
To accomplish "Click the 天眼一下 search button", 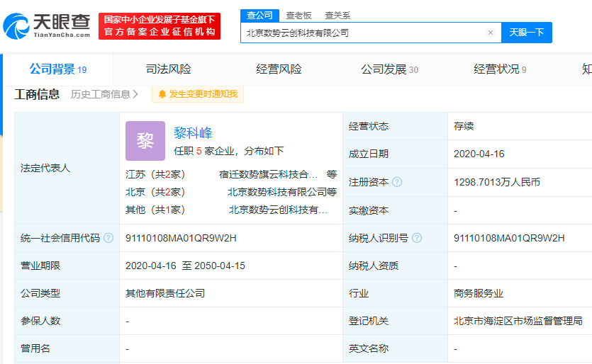I will [527, 33].
